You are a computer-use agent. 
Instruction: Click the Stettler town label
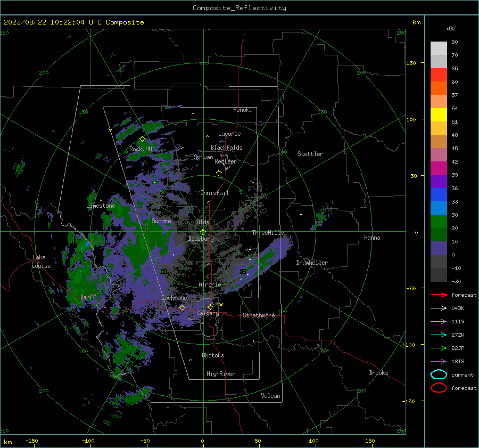310,154
